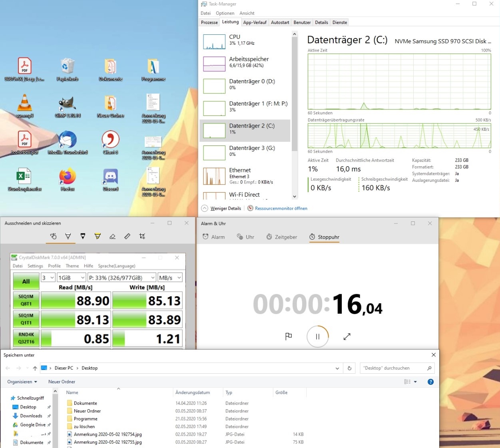Select the Discord desktop shortcut

[x=111, y=180]
